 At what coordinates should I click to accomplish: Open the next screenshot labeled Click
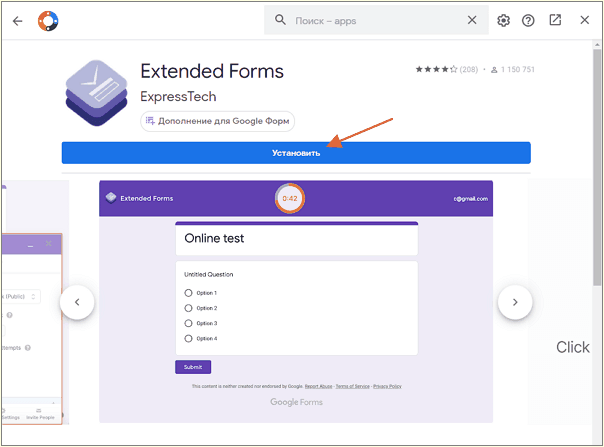click(x=560, y=302)
